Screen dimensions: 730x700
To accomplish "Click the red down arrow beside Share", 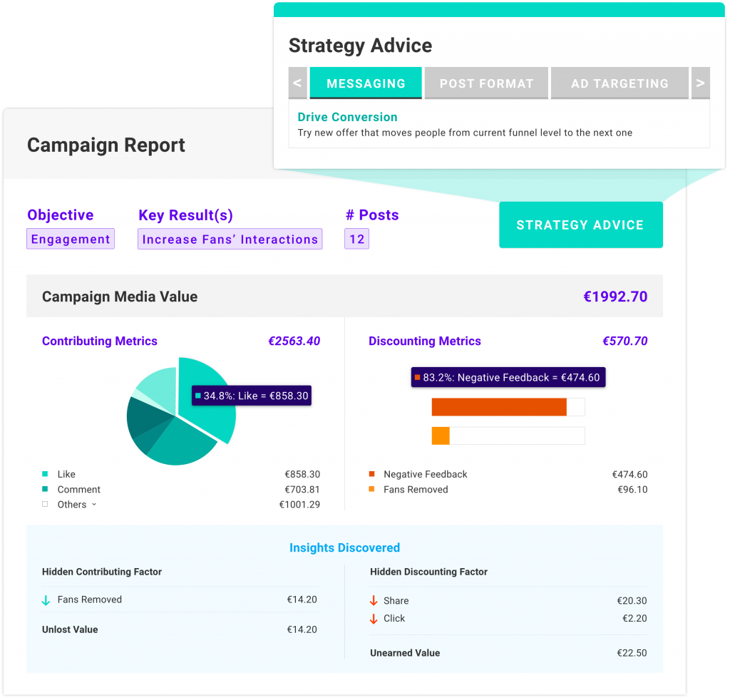I will click(x=374, y=601).
